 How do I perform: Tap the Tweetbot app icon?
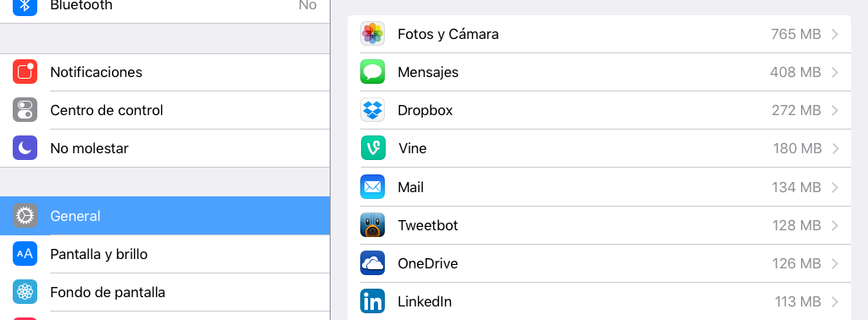373,225
